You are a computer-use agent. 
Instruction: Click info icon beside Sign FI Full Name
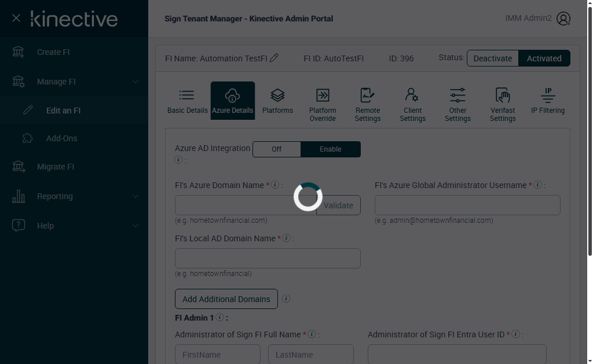pyautogui.click(x=312, y=334)
